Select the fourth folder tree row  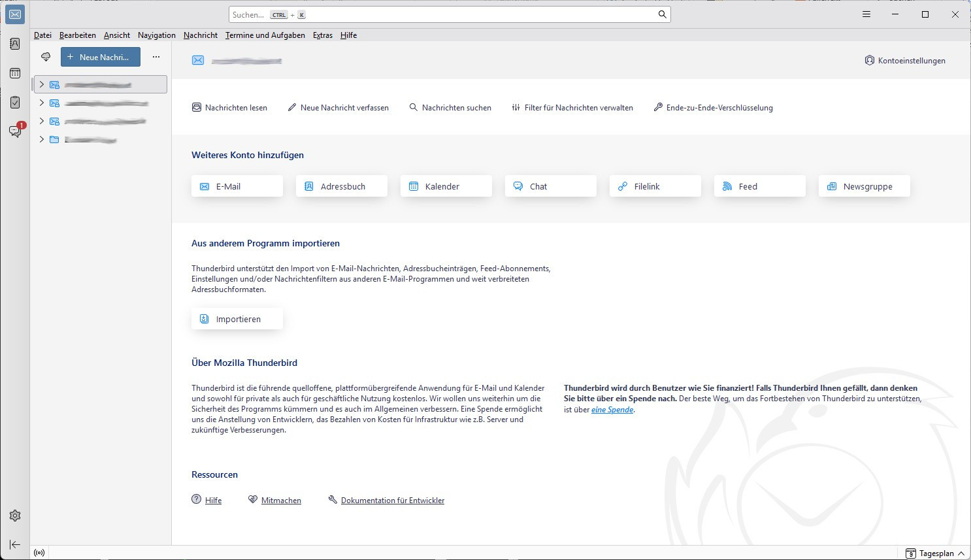pos(101,139)
